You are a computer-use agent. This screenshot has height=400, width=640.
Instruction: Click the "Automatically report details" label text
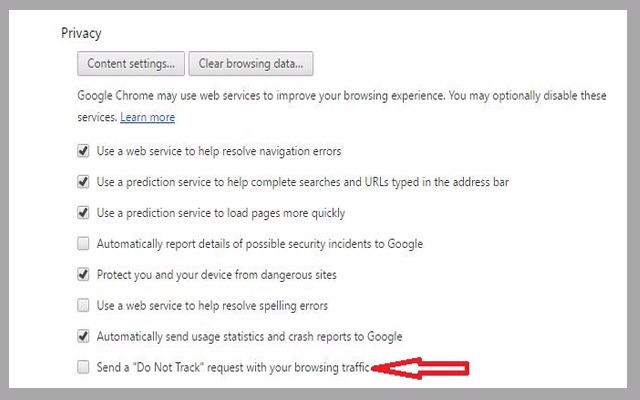coord(259,243)
